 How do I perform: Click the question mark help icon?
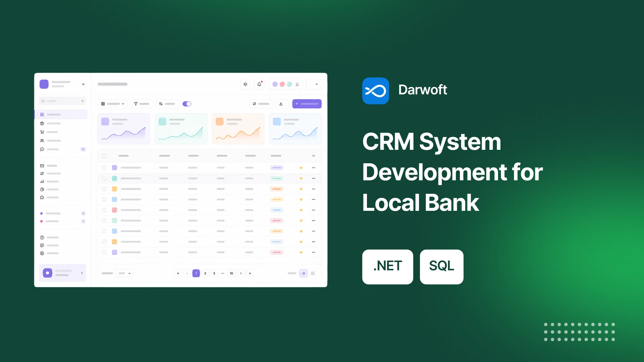pos(42,237)
